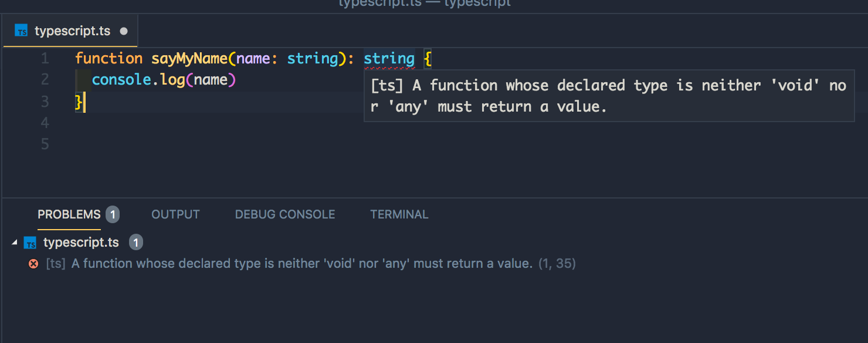This screenshot has width=868, height=343.
Task: Click the error count badge beside typescript.ts
Action: [135, 243]
